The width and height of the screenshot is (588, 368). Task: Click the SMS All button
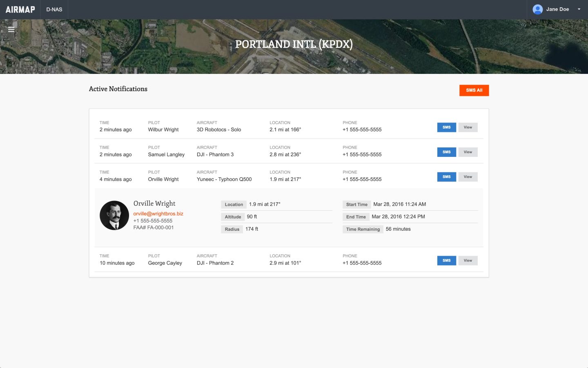[474, 90]
